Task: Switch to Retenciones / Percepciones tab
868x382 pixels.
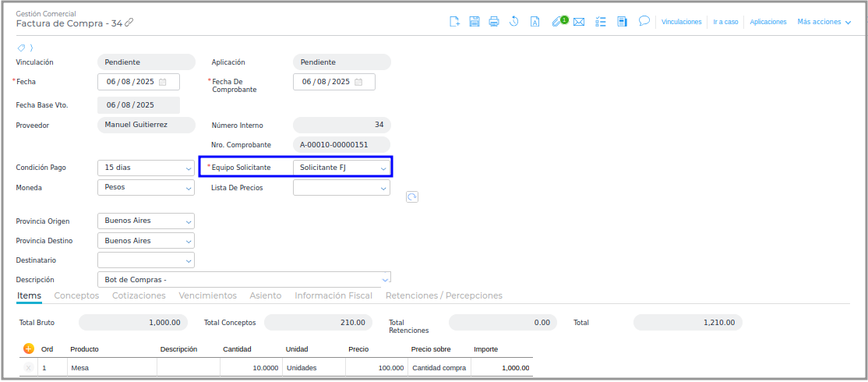Action: (x=444, y=295)
